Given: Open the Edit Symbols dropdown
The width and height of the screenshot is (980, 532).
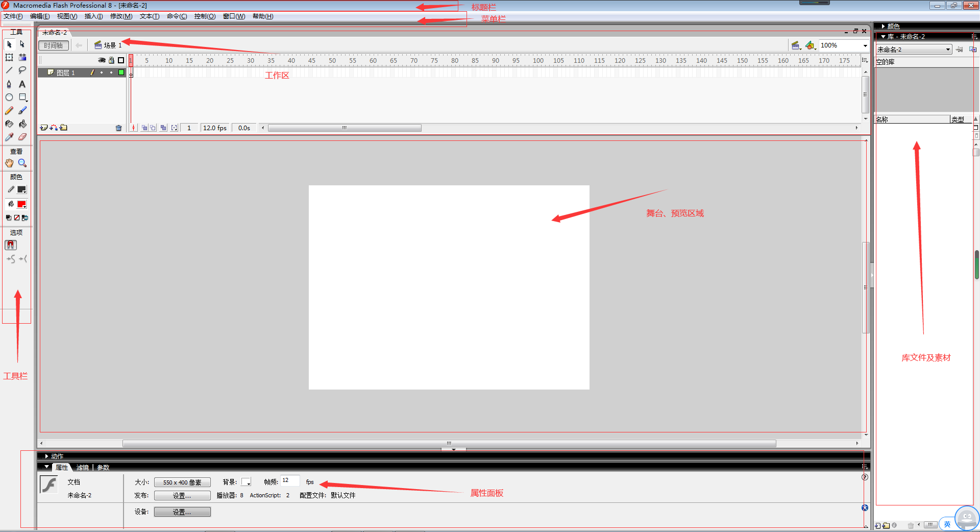Looking at the screenshot, I should point(811,45).
